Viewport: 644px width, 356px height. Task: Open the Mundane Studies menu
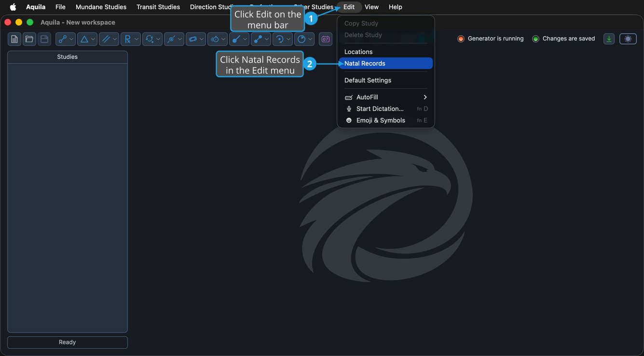(x=101, y=7)
